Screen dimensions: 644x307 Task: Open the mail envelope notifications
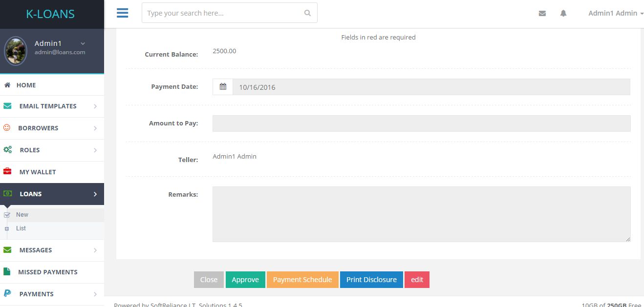coord(542,14)
